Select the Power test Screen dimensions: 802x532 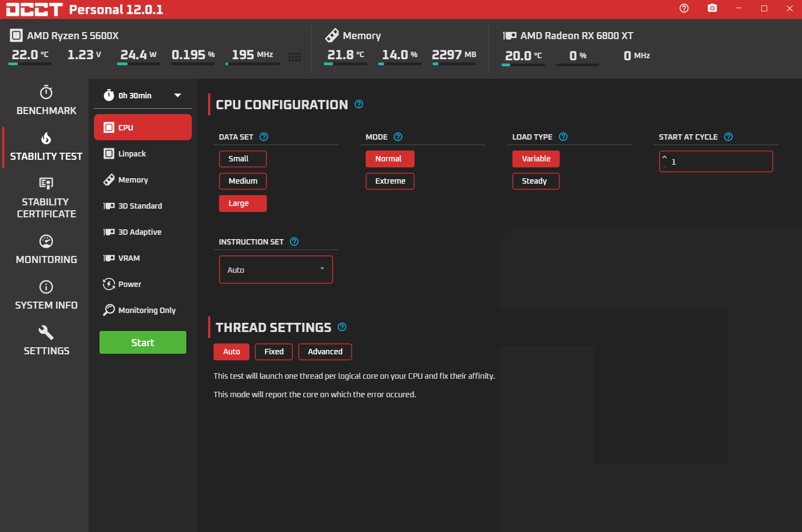tap(143, 284)
